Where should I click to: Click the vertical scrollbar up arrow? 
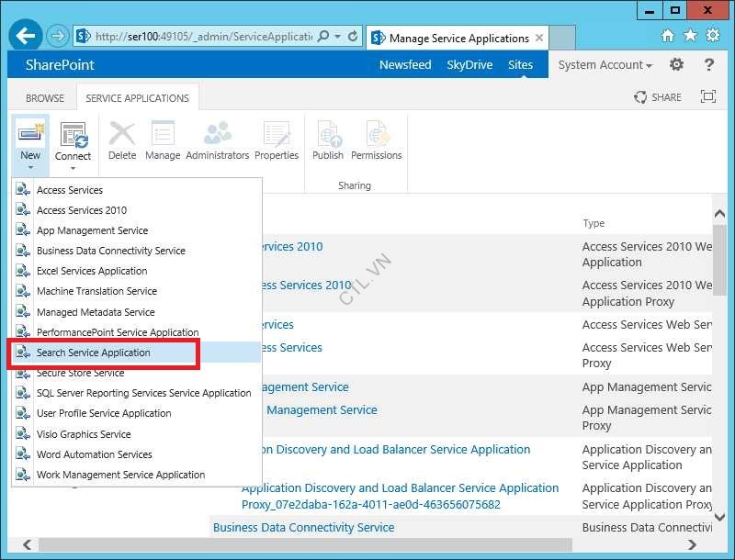pos(719,214)
